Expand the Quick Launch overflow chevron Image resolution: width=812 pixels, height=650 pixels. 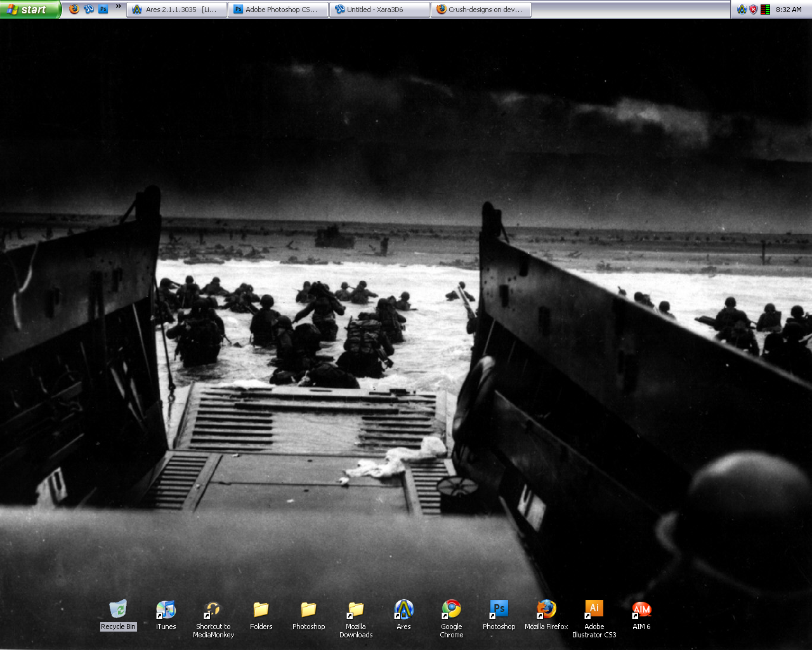click(118, 6)
